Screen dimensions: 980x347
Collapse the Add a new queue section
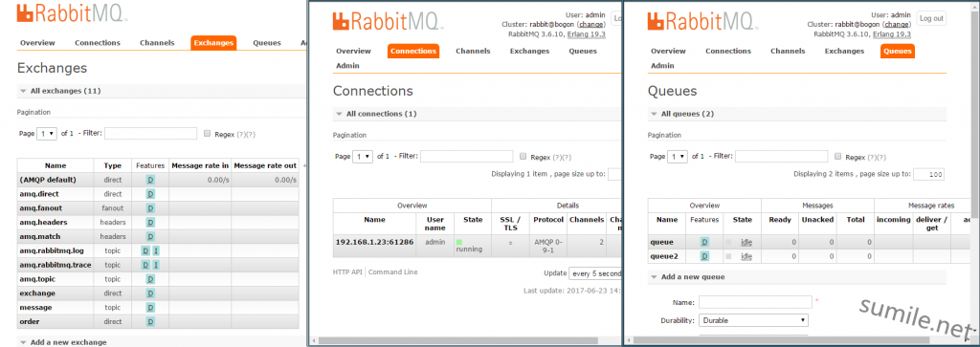coord(687,276)
